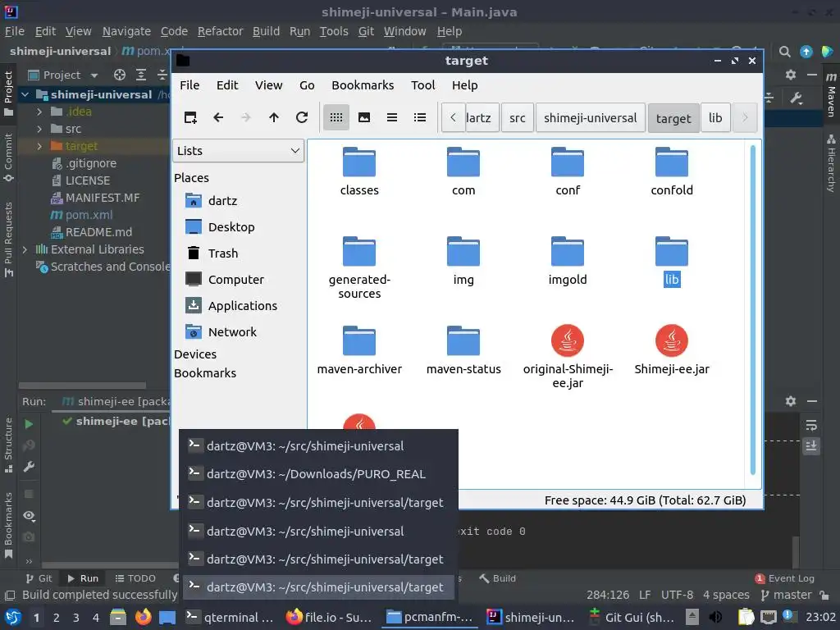Open the Git tool window tab
Image resolution: width=840 pixels, height=630 pixels.
(39, 578)
